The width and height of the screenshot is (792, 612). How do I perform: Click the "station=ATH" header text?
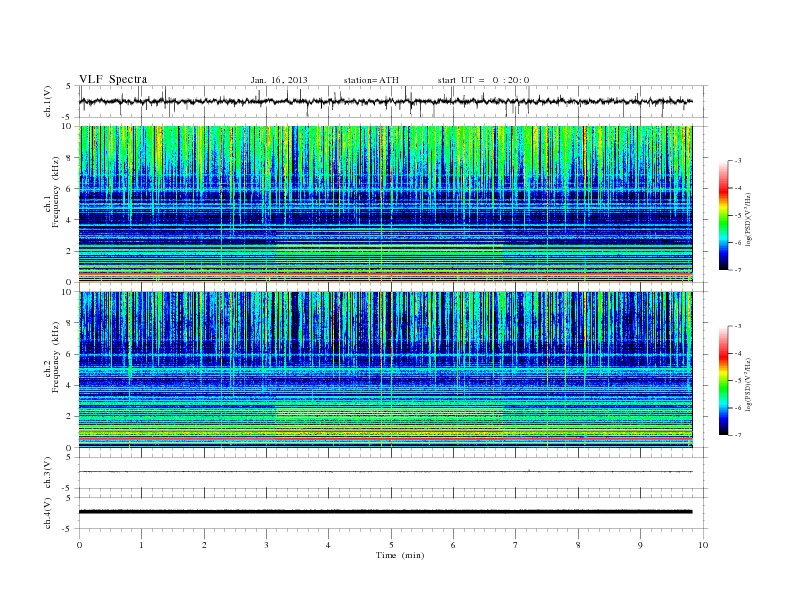point(371,80)
